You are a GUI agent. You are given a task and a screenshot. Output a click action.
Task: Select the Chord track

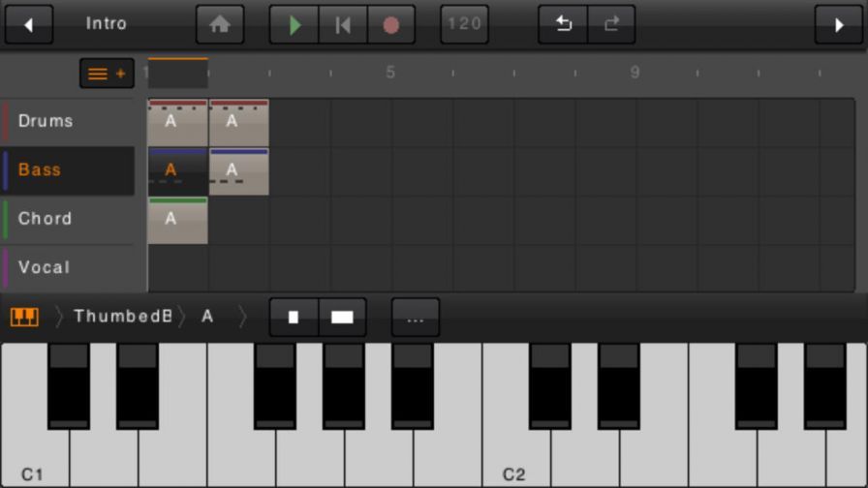click(68, 219)
